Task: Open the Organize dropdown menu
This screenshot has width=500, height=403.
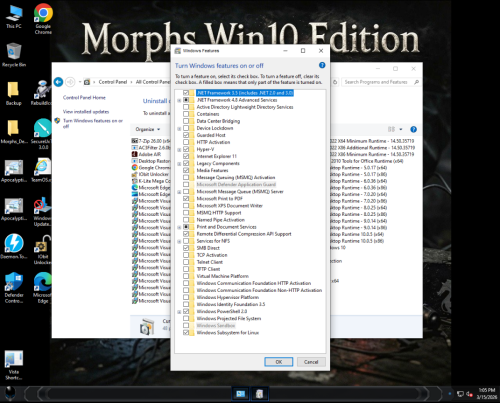Action: click(148, 129)
